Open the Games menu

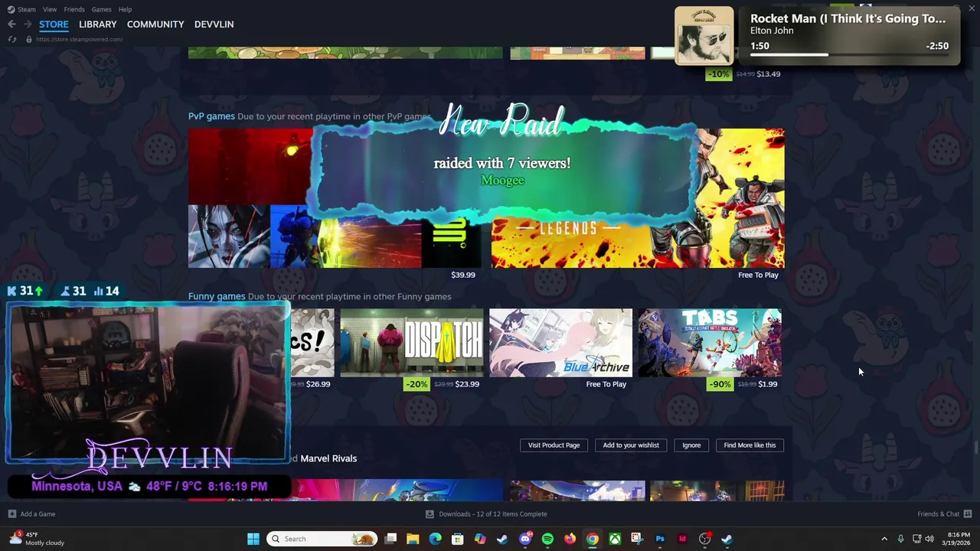101,9
